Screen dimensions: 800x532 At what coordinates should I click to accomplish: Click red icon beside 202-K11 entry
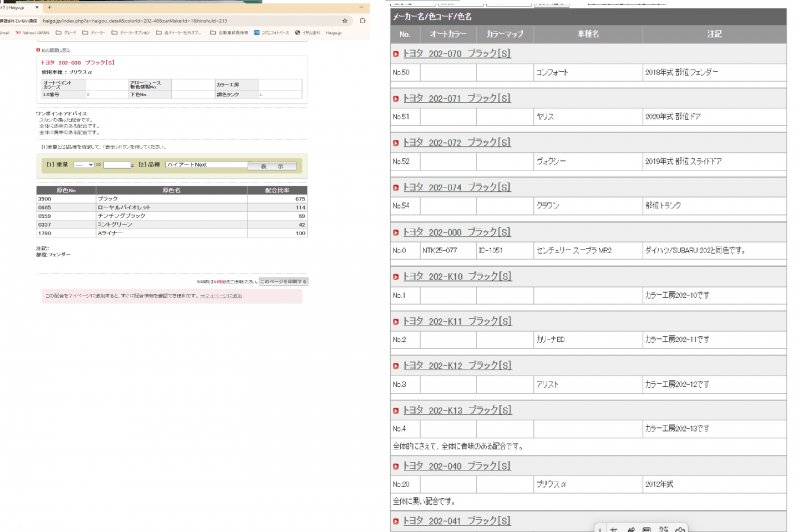395,322
